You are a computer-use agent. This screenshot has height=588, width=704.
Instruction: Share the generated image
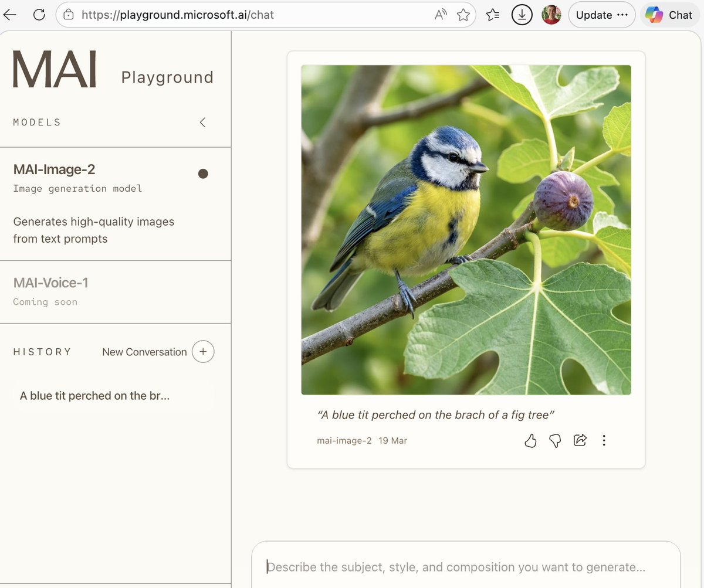coord(580,440)
